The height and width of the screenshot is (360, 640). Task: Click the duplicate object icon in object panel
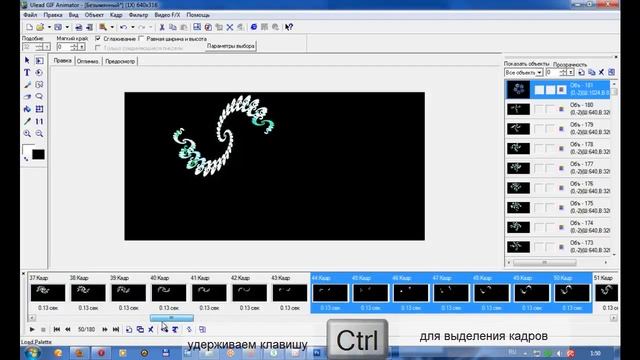click(591, 72)
